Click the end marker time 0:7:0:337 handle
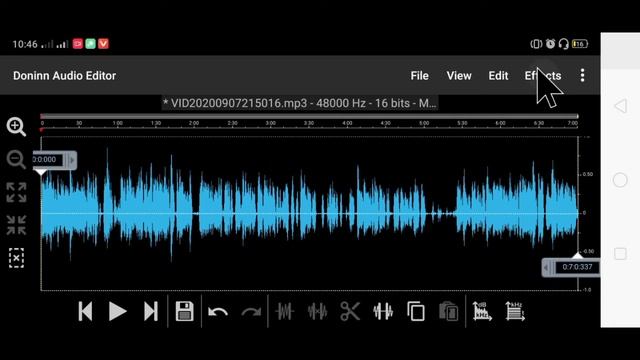Image resolution: width=640 pixels, height=360 pixels. coord(571,267)
